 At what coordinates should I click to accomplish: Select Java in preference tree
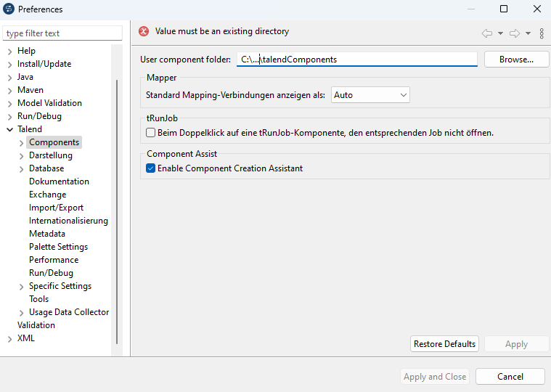[25, 76]
